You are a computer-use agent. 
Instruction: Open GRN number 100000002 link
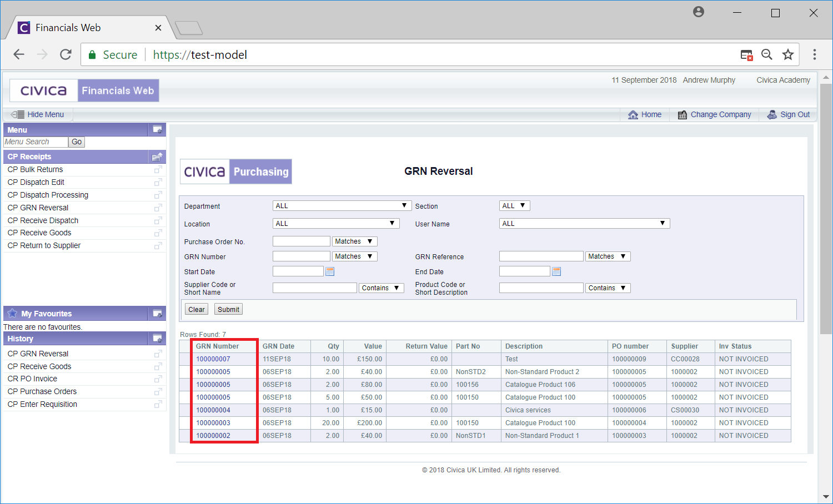(213, 436)
